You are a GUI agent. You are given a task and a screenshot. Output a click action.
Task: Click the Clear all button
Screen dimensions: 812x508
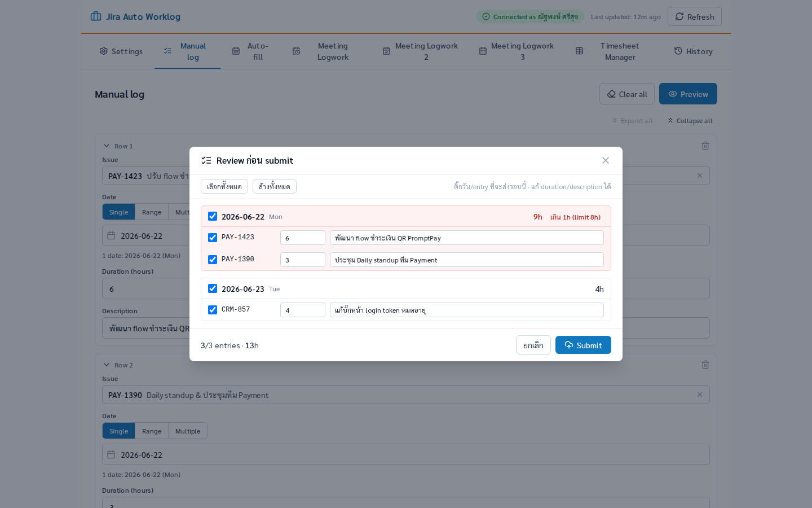[627, 94]
